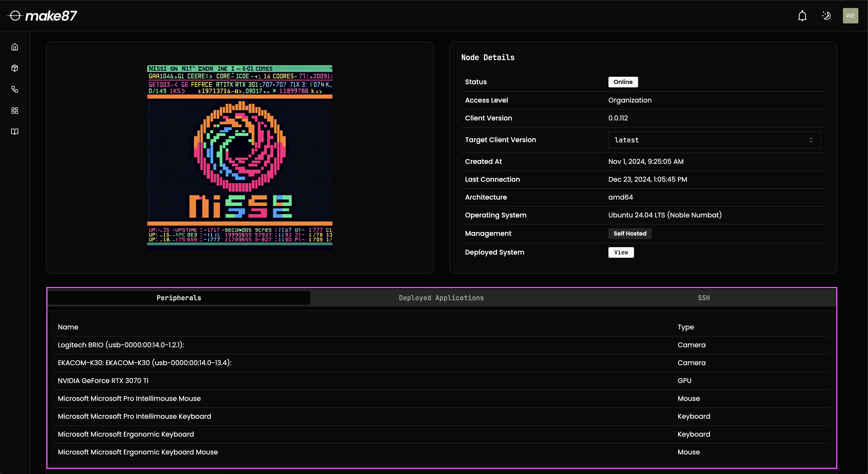The height and width of the screenshot is (474, 868).
Task: Click the View deployed system button
Action: pos(621,252)
